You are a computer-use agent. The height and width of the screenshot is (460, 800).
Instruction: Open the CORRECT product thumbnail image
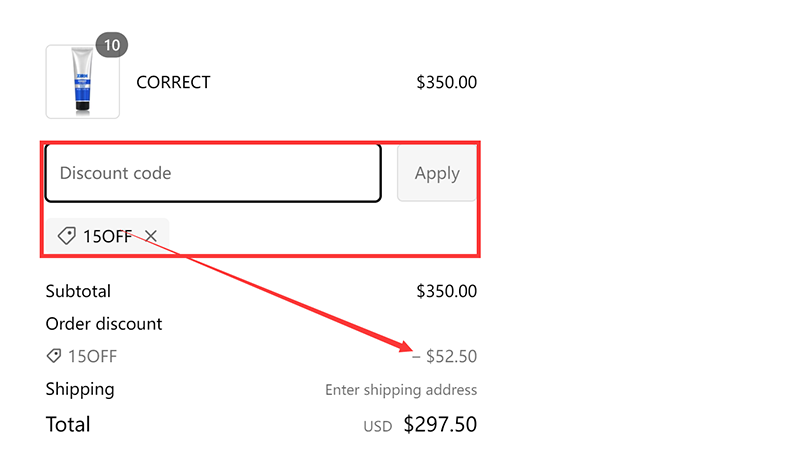tap(82, 82)
